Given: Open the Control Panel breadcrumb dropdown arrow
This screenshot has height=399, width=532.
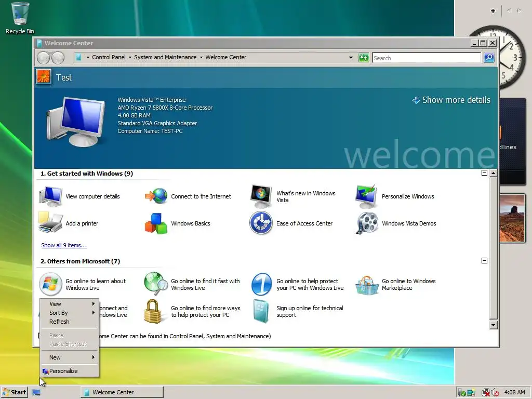Looking at the screenshot, I should 130,57.
